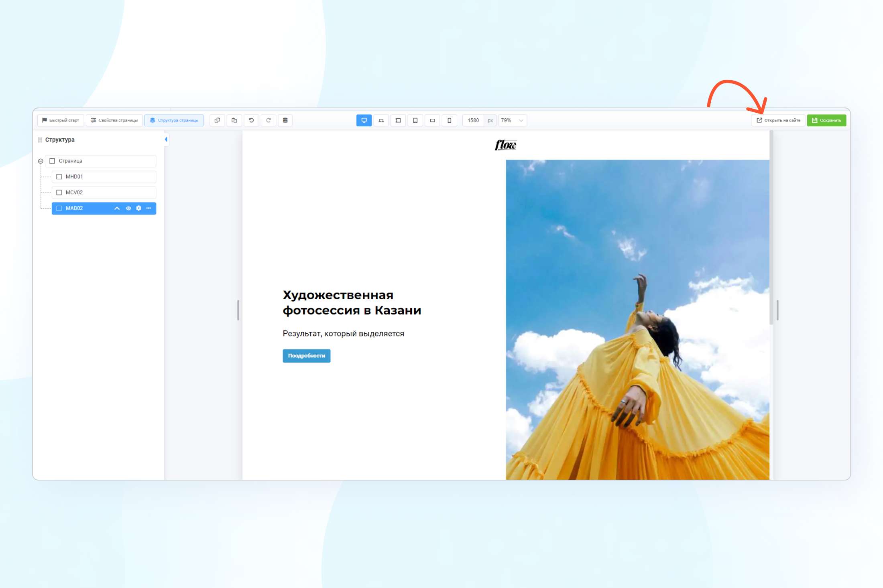Select the MHD01 tree row

tap(104, 176)
